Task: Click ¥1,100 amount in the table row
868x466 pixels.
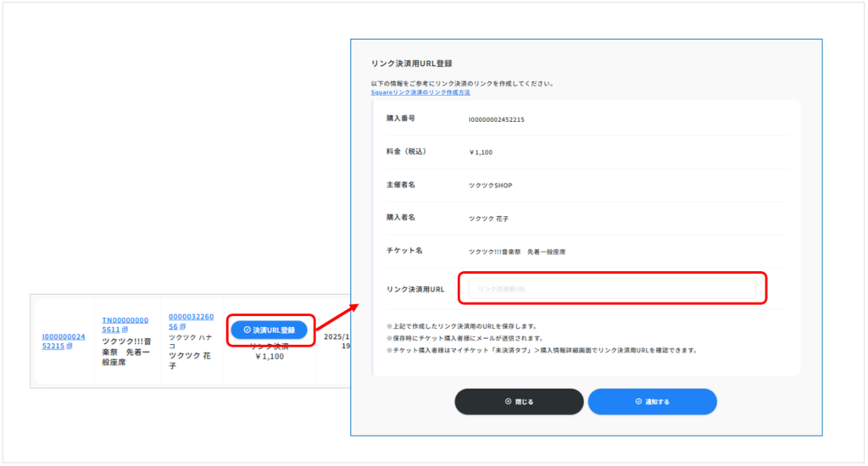Action: click(269, 356)
